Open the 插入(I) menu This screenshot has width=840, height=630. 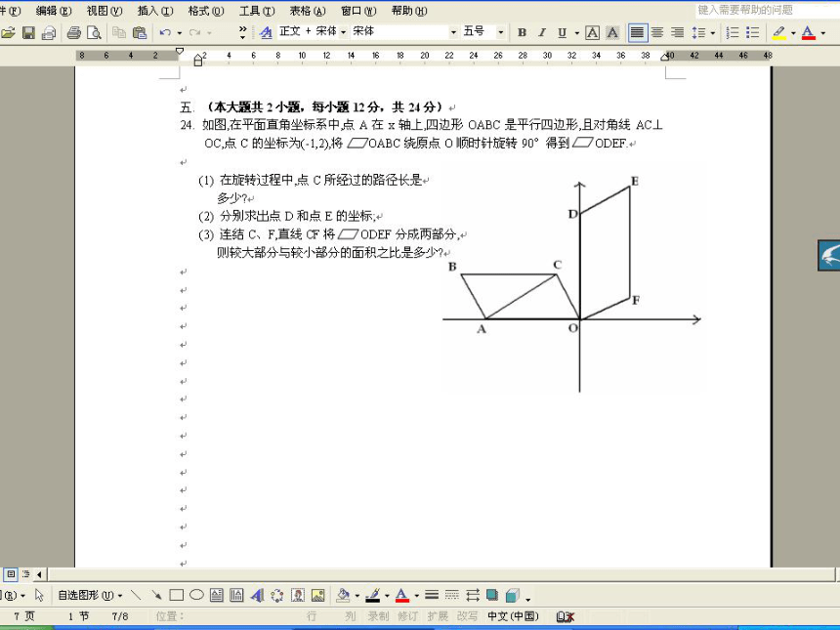point(155,11)
